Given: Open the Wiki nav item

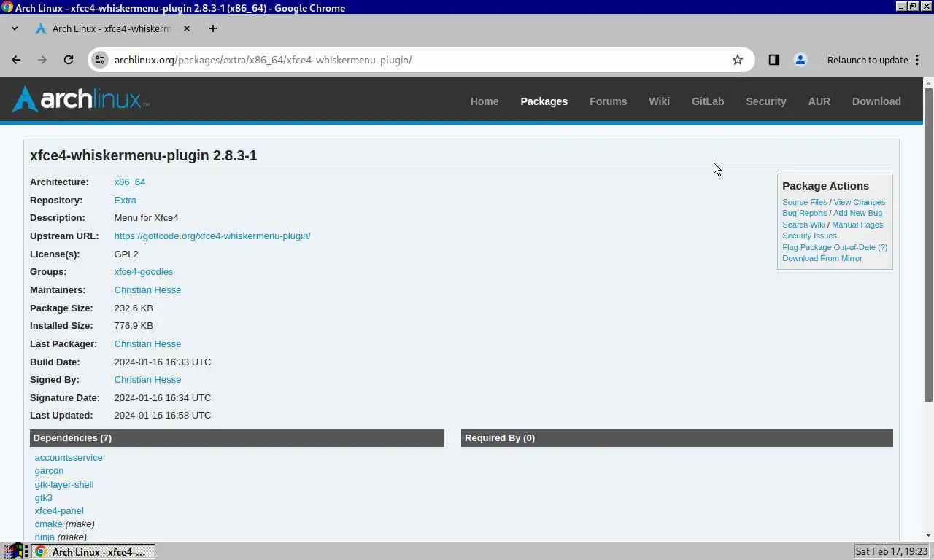Looking at the screenshot, I should 659,101.
